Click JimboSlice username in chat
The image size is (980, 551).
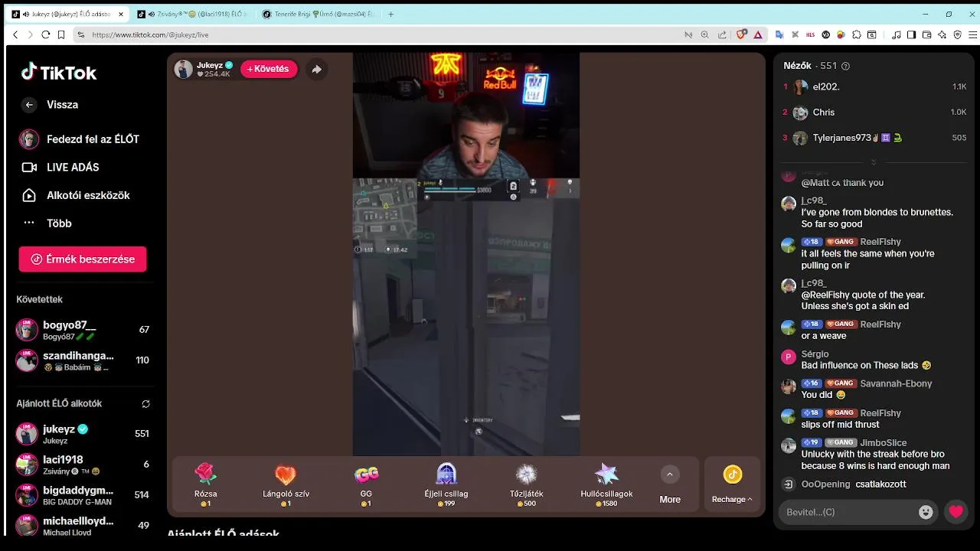883,442
